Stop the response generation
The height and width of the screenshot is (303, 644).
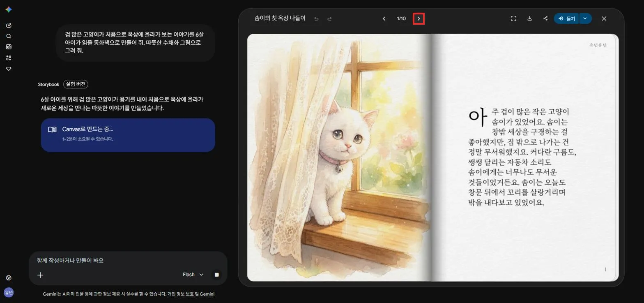216,275
